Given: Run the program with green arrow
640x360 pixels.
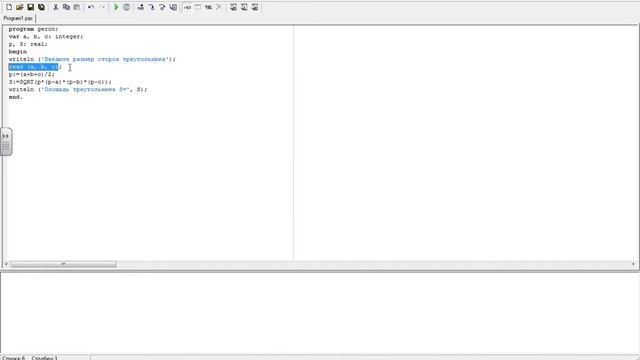Looking at the screenshot, I should (x=116, y=7).
